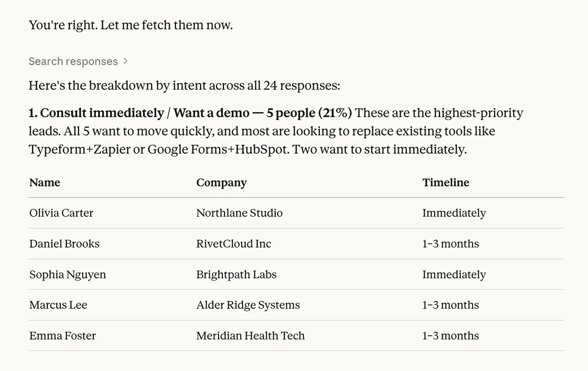The width and height of the screenshot is (588, 371).
Task: Click Marcus Lee's 1–3 months timeline
Action: 450,305
